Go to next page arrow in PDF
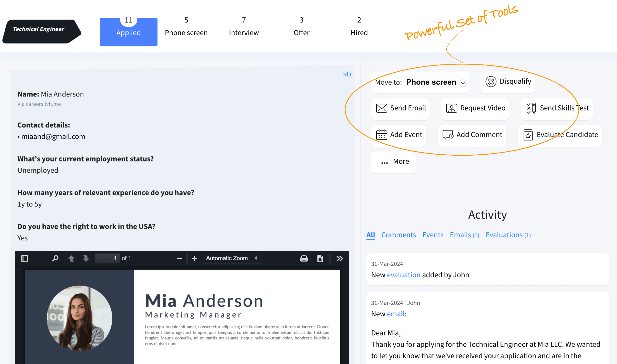Screen dimensions: 617x364 [x=86, y=258]
